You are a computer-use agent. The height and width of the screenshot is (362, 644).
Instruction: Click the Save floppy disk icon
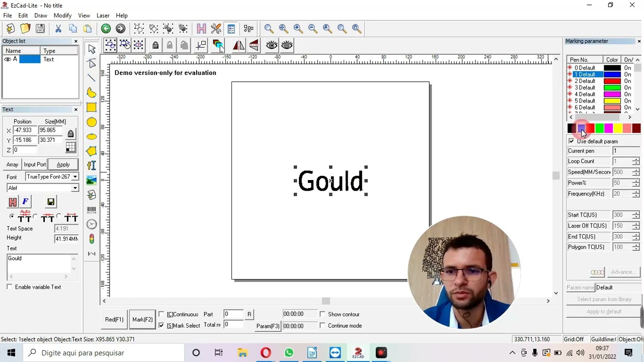(40, 29)
